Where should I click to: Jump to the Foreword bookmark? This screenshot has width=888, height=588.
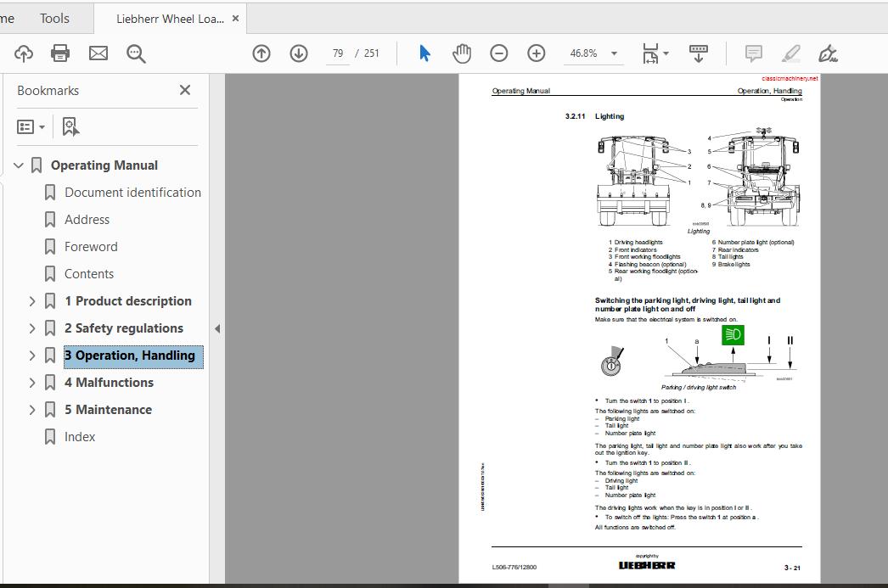coord(91,246)
